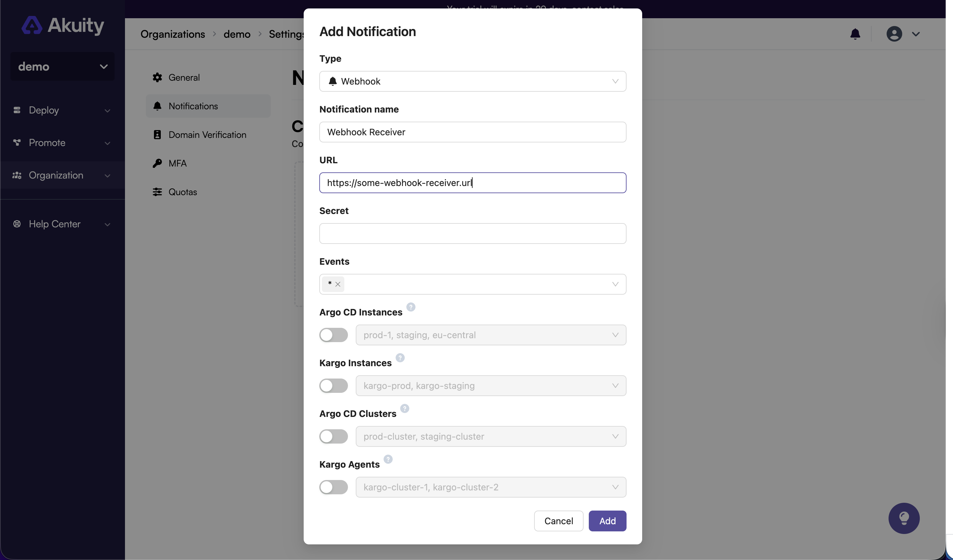
Task: Open the Type dropdown showing Webhook
Action: (472, 81)
